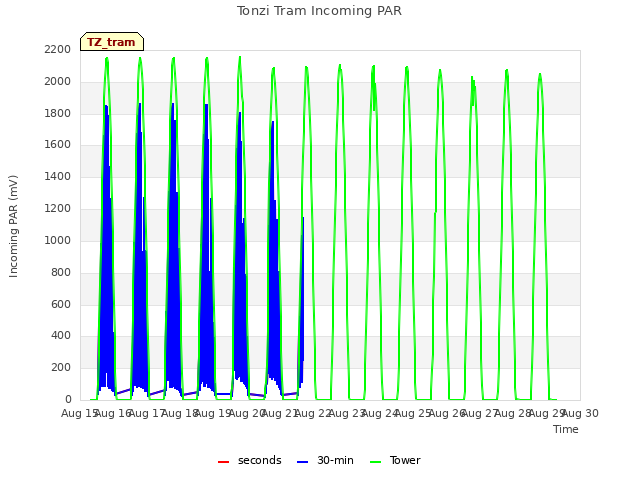
Task: Select the 'seconds' legend label
Action: (x=260, y=460)
